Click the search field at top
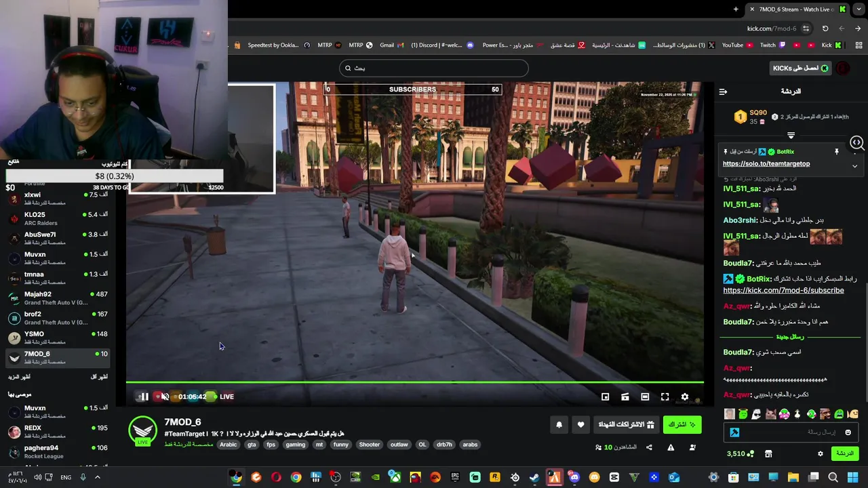868x488 pixels. (x=434, y=68)
